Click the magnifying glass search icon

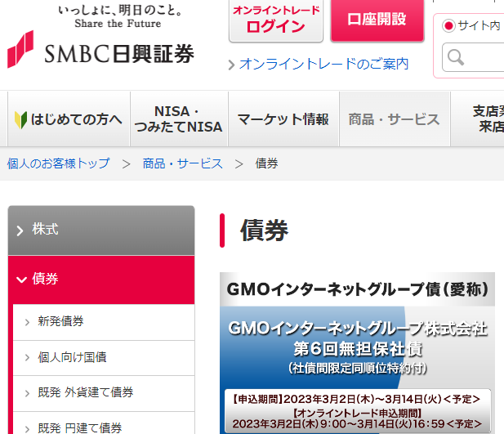tap(456, 57)
